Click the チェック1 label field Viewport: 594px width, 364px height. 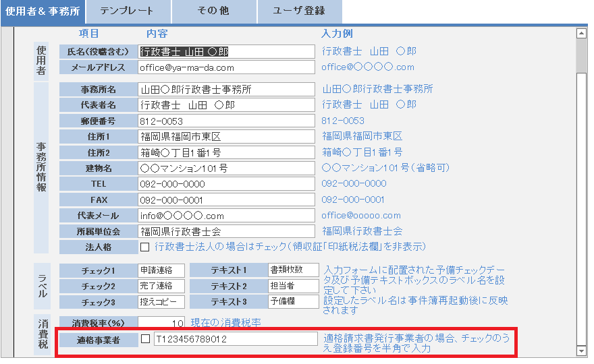161,270
